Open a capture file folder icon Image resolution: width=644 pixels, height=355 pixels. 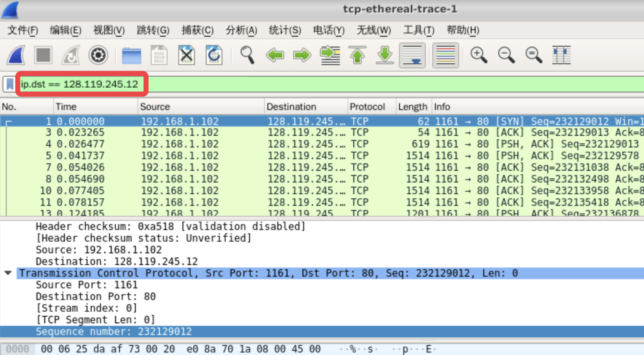pos(131,55)
